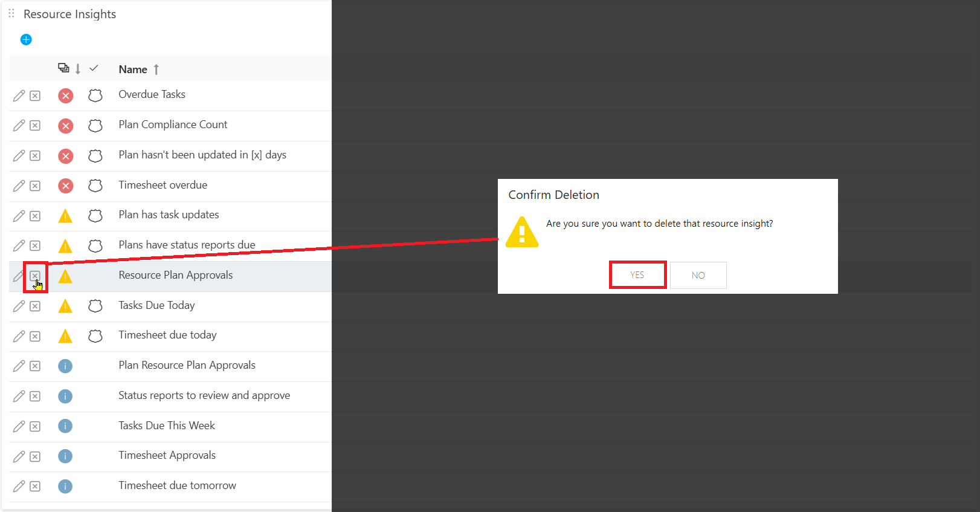The width and height of the screenshot is (980, 512).
Task: Select the Overdue Tasks row name
Action: pos(152,94)
